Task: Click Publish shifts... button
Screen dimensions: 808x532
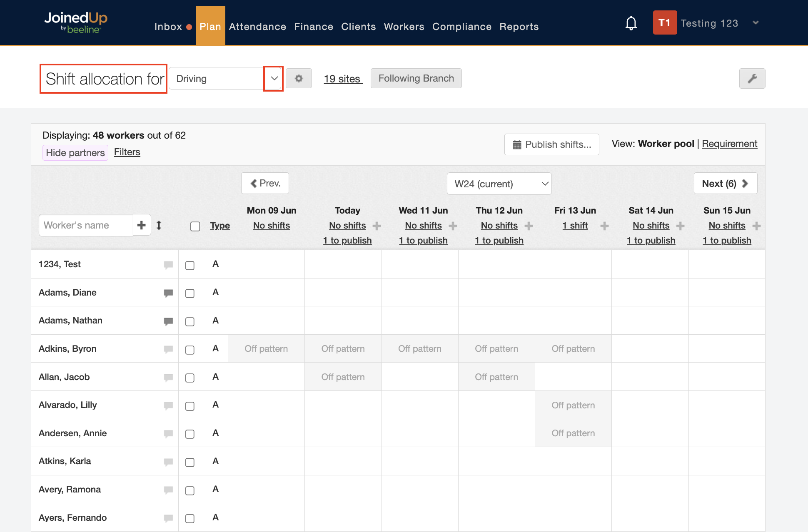Action: pyautogui.click(x=551, y=144)
